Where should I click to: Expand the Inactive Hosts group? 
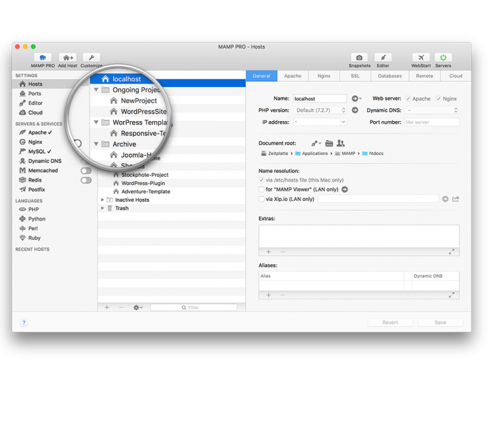(x=103, y=200)
